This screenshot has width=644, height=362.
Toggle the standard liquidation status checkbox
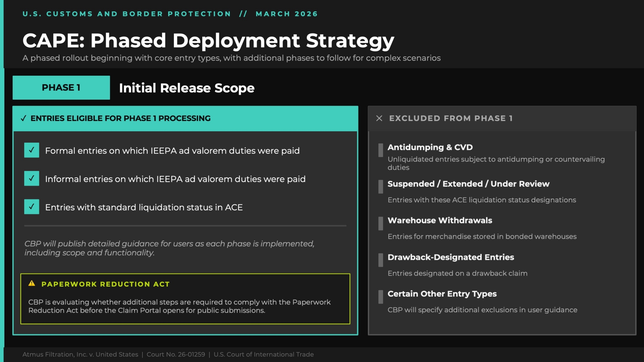32,207
